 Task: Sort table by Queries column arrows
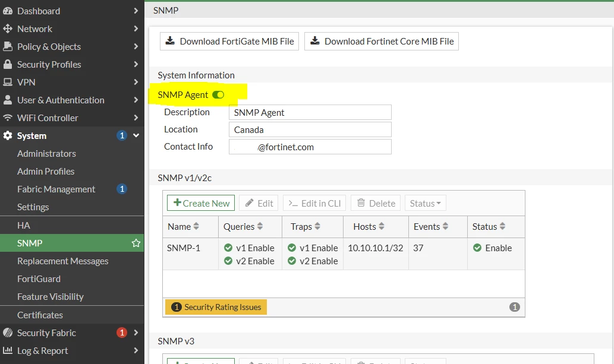click(x=260, y=226)
